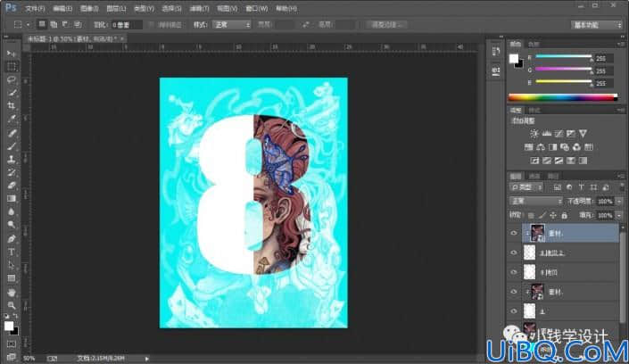
Task: Open the collapsed Properties panel icon
Action: click(496, 71)
